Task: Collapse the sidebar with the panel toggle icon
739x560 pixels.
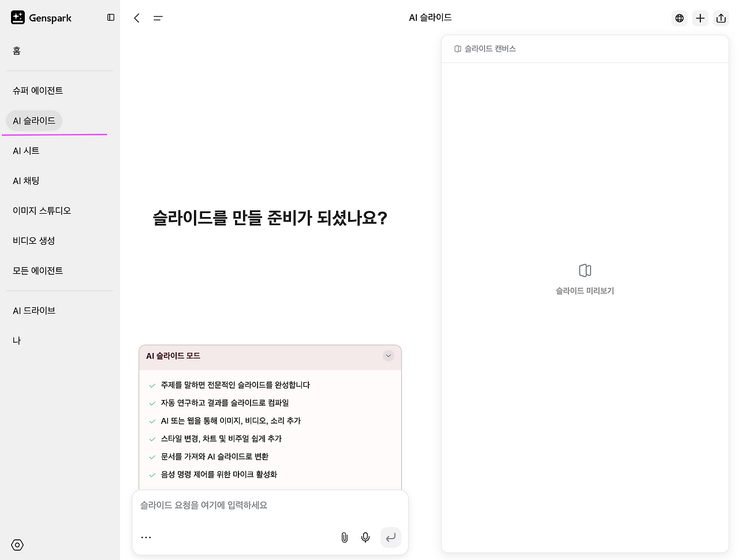Action: (x=110, y=17)
